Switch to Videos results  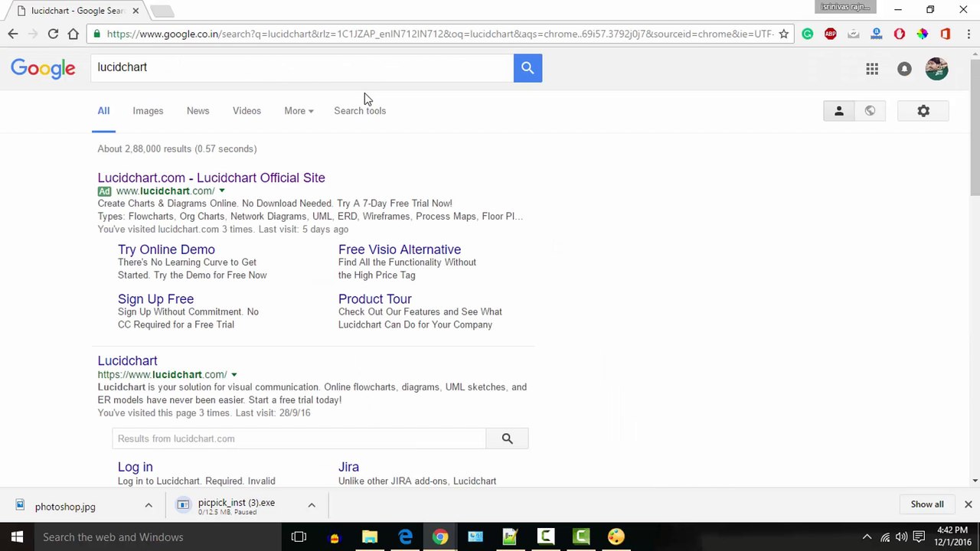[x=247, y=111]
